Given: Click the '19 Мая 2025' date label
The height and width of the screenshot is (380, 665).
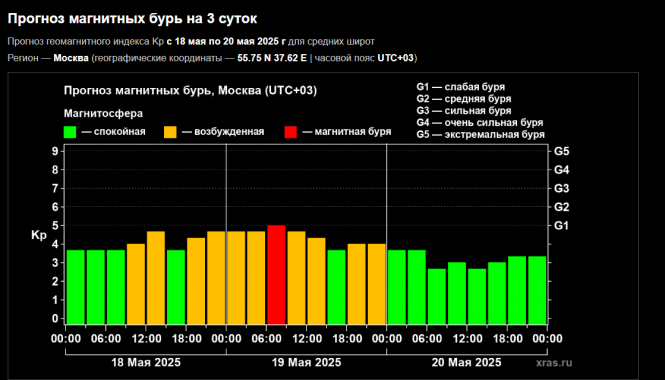Looking at the screenshot, I should pyautogui.click(x=306, y=363).
